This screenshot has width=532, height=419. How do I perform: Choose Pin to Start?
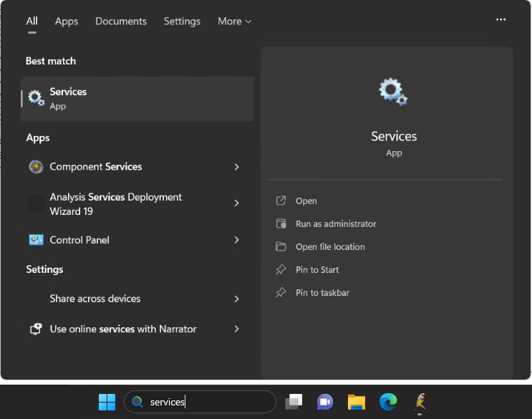coord(317,270)
